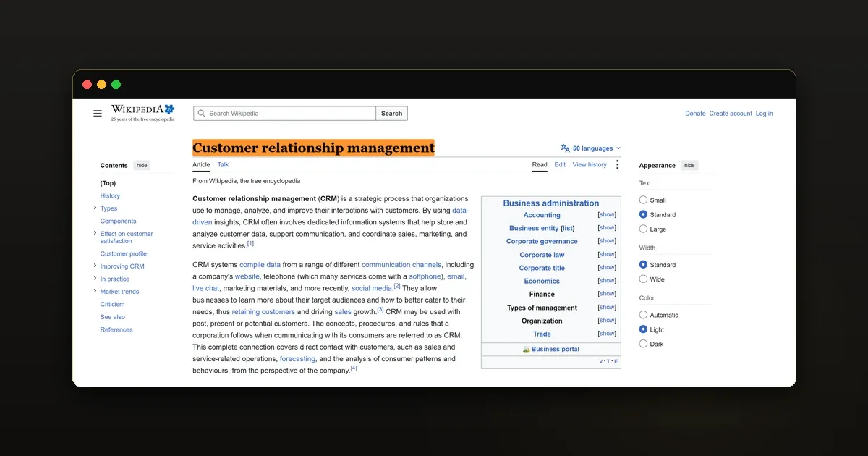Select Light color mode

pyautogui.click(x=643, y=329)
